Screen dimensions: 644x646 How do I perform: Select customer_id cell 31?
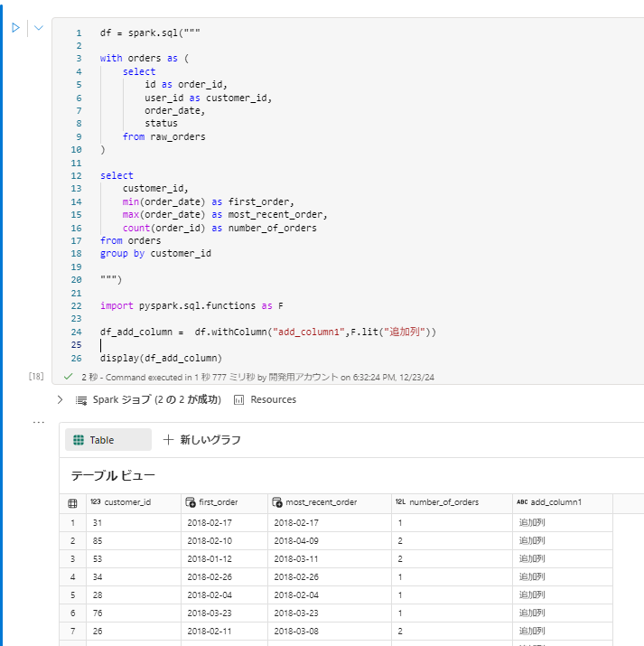tap(134, 523)
